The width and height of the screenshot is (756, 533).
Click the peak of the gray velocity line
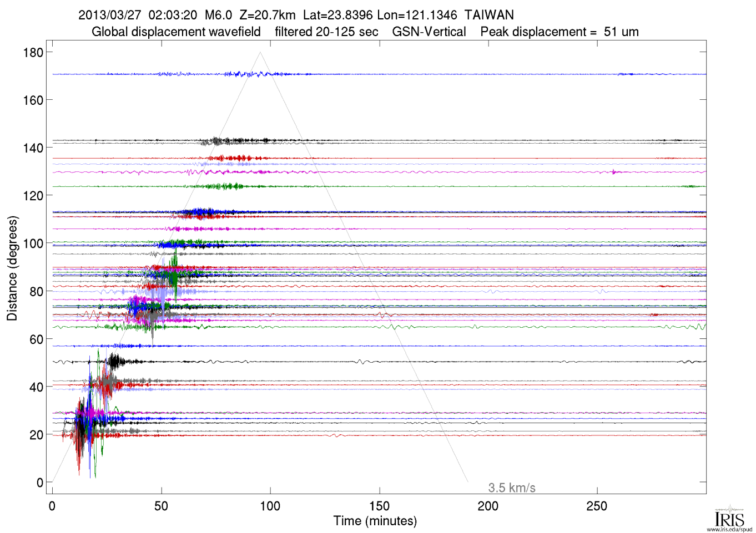260,53
